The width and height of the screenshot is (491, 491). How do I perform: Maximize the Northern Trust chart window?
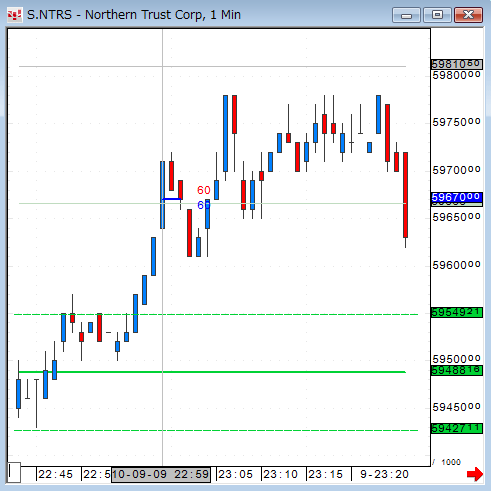point(437,15)
